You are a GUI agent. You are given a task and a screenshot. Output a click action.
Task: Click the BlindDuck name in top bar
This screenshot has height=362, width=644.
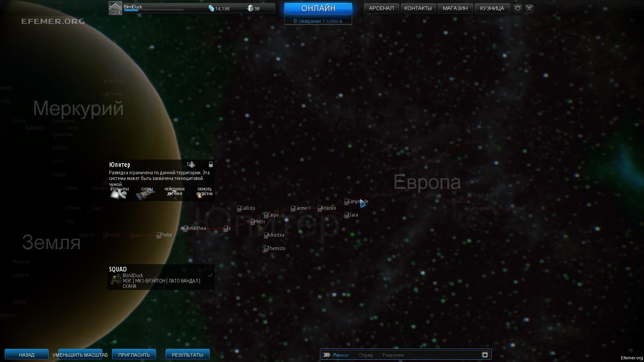(133, 7)
